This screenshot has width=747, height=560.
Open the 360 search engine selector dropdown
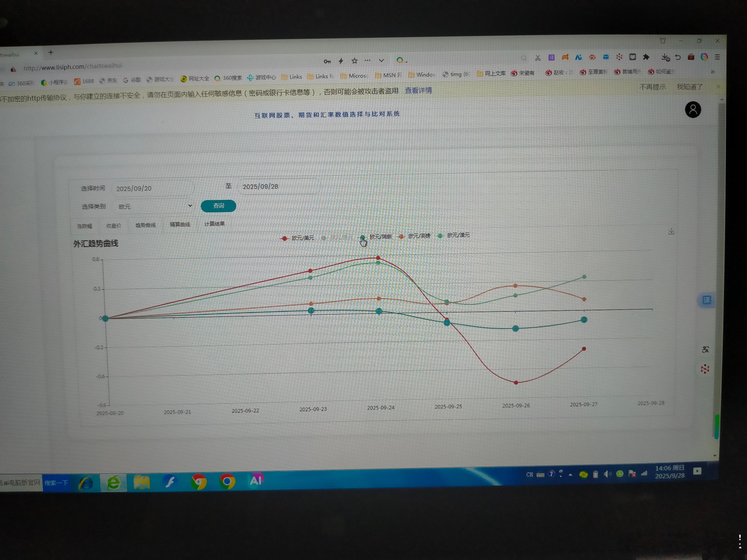pyautogui.click(x=402, y=60)
